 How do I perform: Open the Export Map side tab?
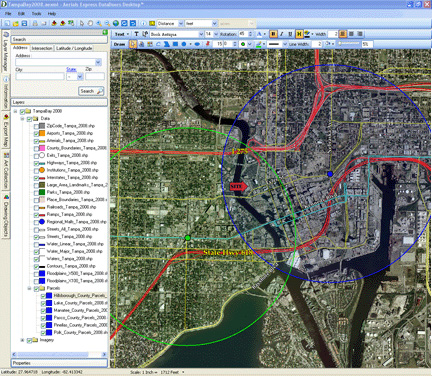click(6, 131)
